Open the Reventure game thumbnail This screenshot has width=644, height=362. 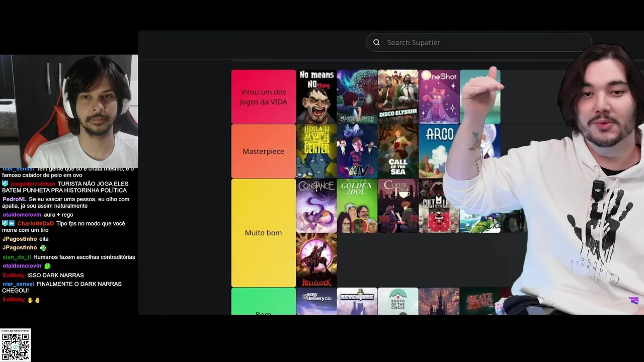[357, 301]
